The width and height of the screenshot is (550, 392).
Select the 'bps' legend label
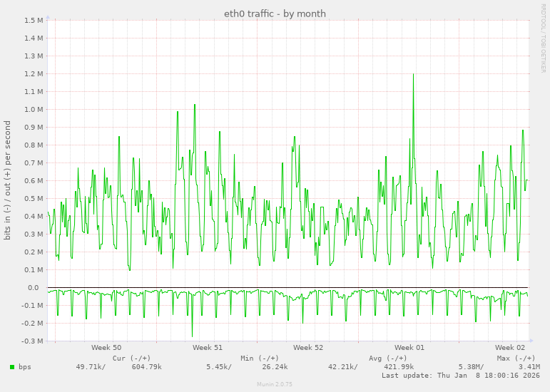coord(25,367)
